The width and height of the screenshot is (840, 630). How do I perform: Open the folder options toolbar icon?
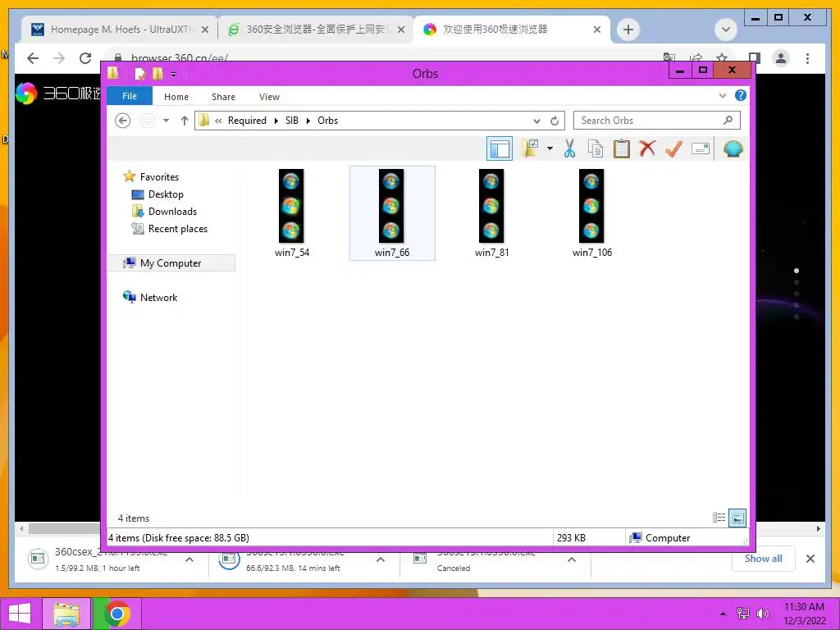[x=531, y=148]
